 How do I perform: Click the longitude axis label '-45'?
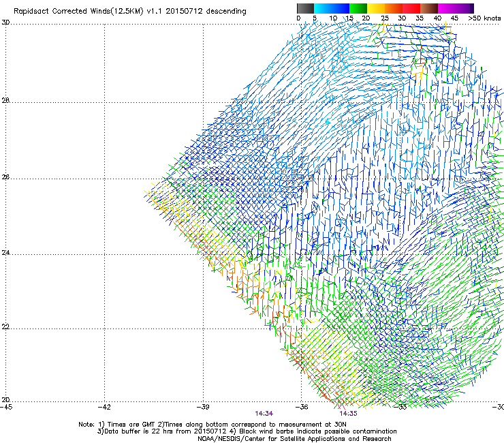pyautogui.click(x=6, y=407)
